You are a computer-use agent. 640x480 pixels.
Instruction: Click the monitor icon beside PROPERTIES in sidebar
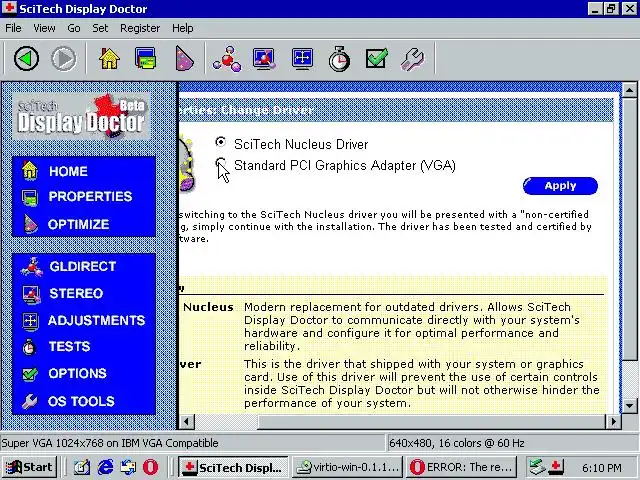coord(30,197)
